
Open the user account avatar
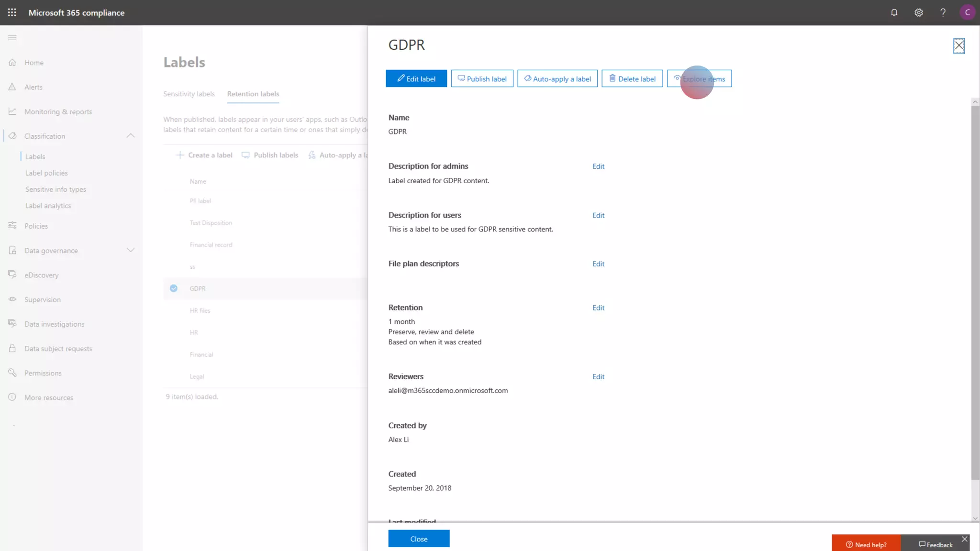pos(967,12)
